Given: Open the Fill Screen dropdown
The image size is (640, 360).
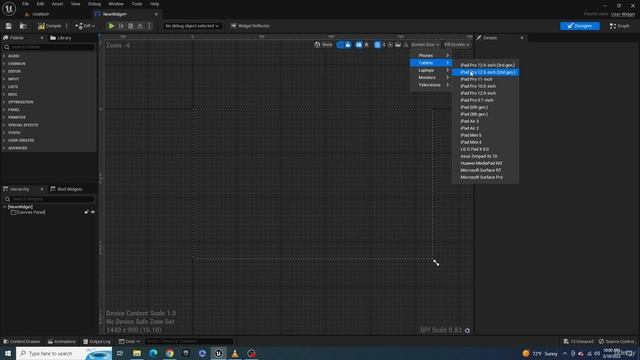Looking at the screenshot, I should click(x=457, y=44).
